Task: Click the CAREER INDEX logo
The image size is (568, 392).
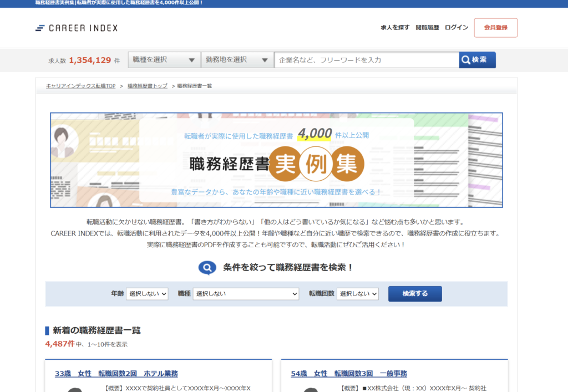Action: coord(77,28)
